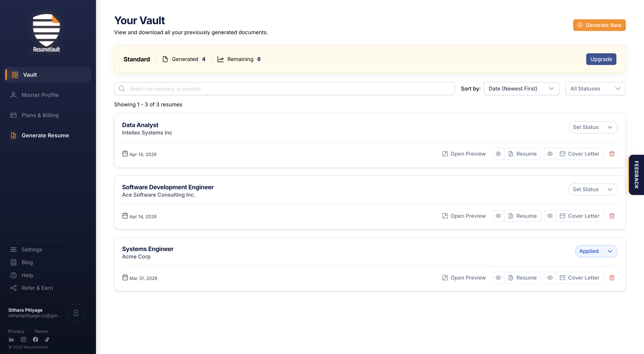Expand the Sort by Date dropdown

[521, 88]
